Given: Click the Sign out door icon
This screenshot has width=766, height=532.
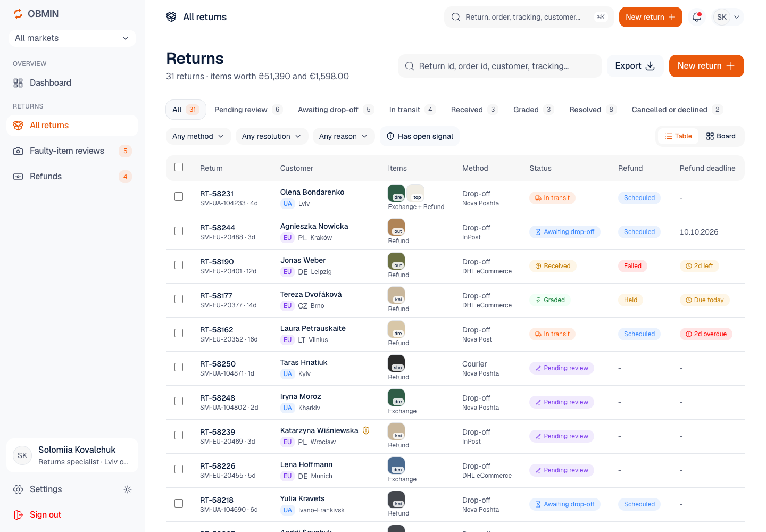Looking at the screenshot, I should [x=18, y=515].
